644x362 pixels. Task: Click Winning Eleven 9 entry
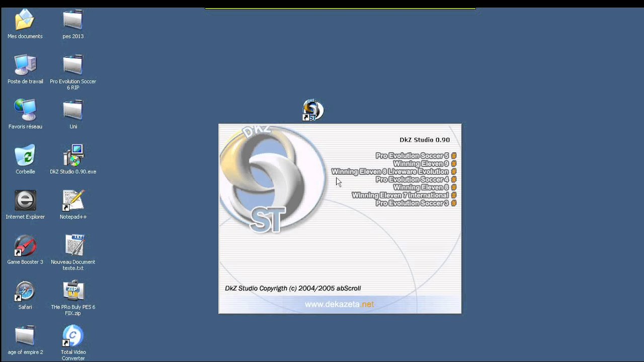(421, 164)
